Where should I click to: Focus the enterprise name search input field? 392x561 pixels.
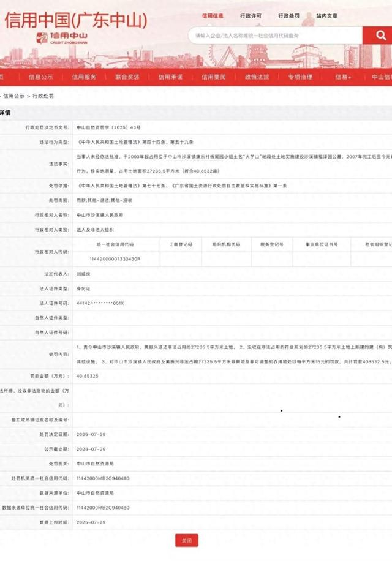click(x=274, y=36)
